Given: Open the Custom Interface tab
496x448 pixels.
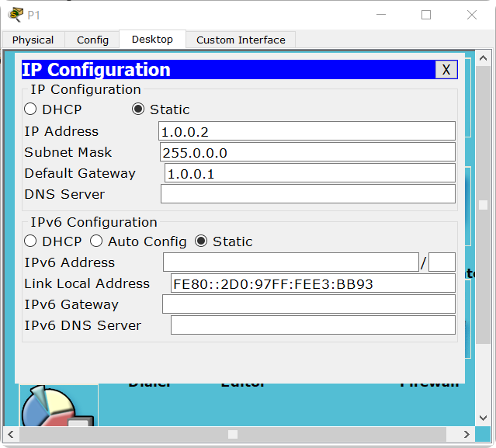Looking at the screenshot, I should (x=241, y=40).
